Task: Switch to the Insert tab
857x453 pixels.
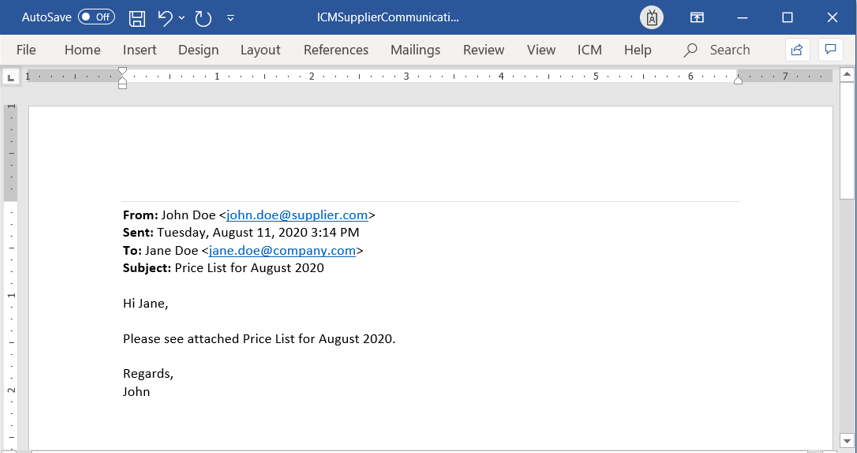Action: pyautogui.click(x=139, y=50)
